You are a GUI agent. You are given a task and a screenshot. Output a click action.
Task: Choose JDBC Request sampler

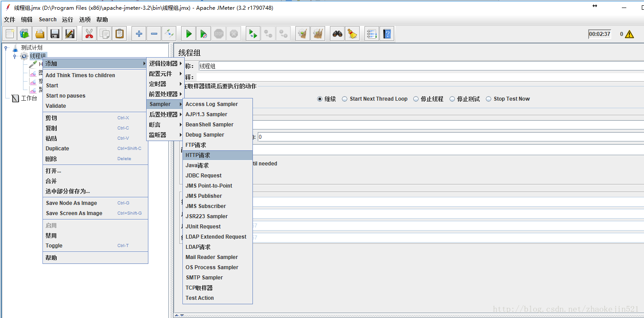tap(217, 176)
